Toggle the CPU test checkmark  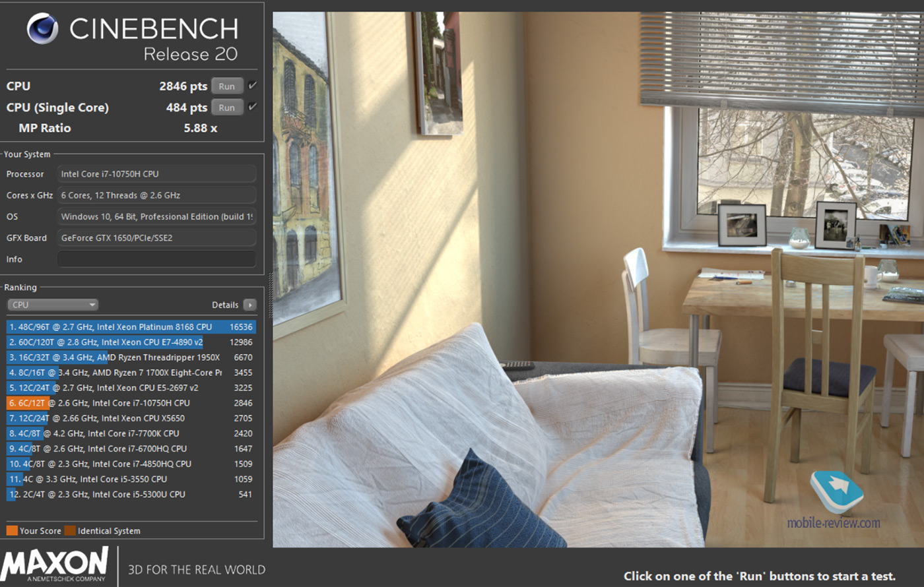(x=252, y=86)
